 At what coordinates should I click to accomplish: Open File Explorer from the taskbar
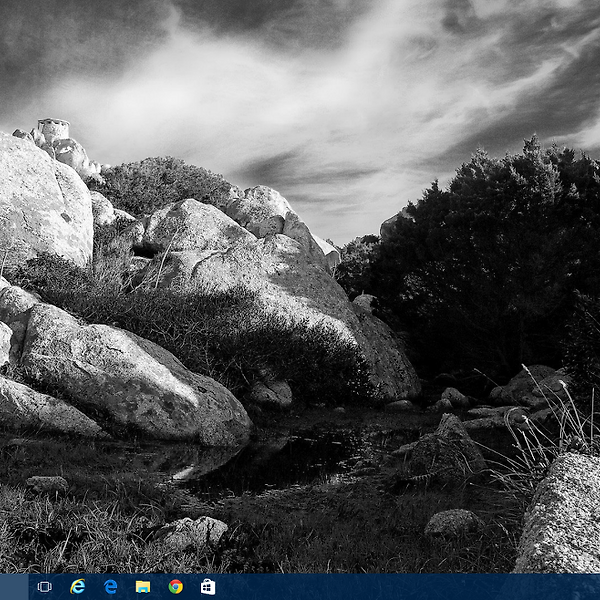point(143,587)
